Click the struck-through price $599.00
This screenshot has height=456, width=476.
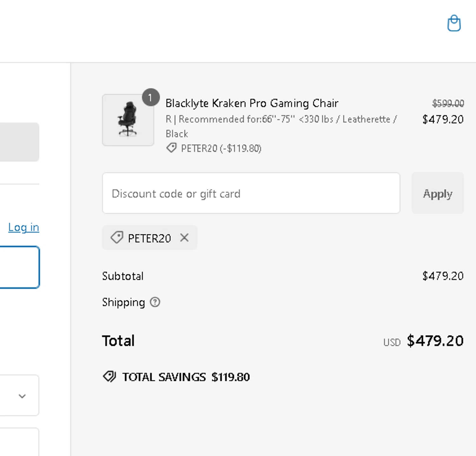click(448, 103)
